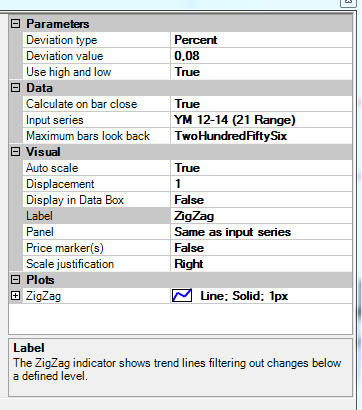Select the Deviation type property name

(x=62, y=40)
